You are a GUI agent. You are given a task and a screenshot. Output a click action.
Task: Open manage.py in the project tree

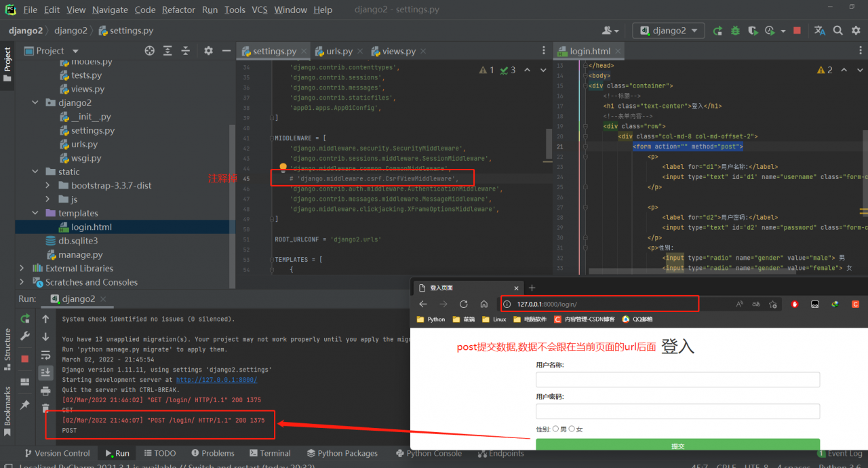[80, 254]
